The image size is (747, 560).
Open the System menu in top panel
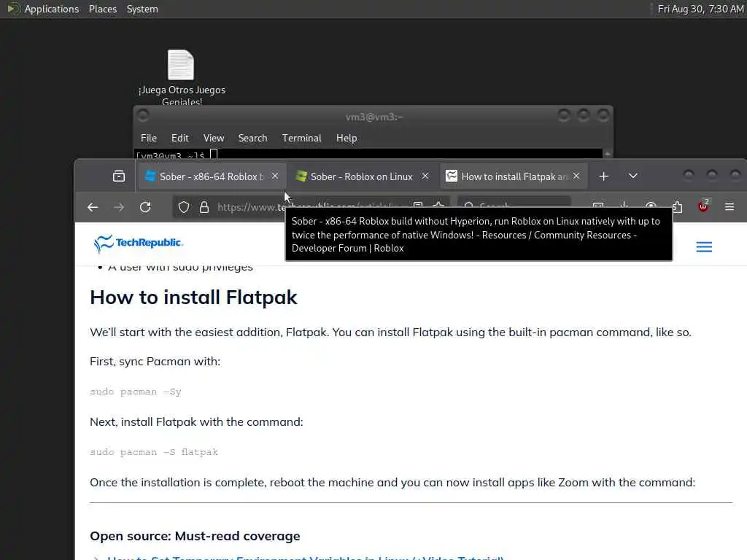click(142, 9)
